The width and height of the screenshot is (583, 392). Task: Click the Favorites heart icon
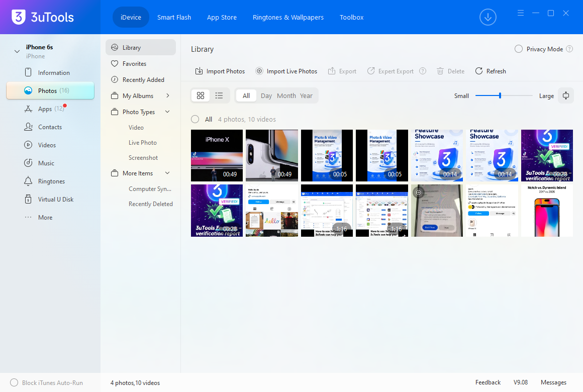115,64
